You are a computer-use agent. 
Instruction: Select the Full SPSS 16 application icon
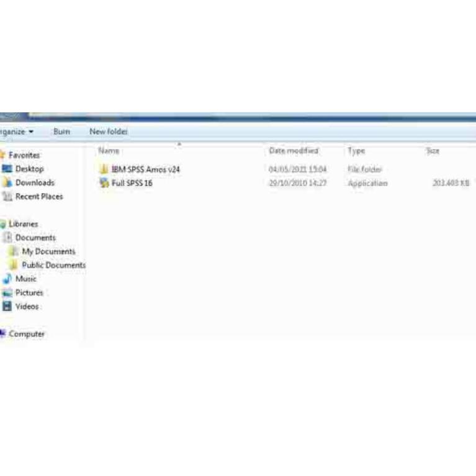point(104,182)
